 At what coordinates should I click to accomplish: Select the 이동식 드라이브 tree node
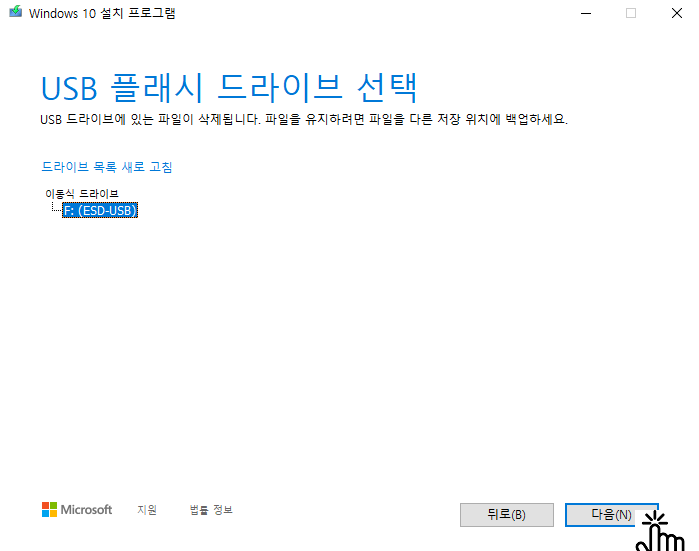[x=82, y=193]
